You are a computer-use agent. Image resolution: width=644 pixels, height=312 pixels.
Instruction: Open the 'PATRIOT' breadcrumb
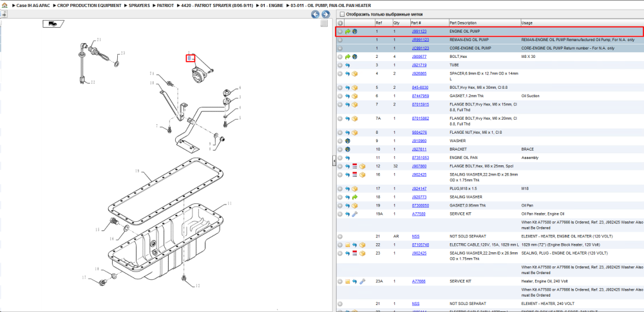166,6
